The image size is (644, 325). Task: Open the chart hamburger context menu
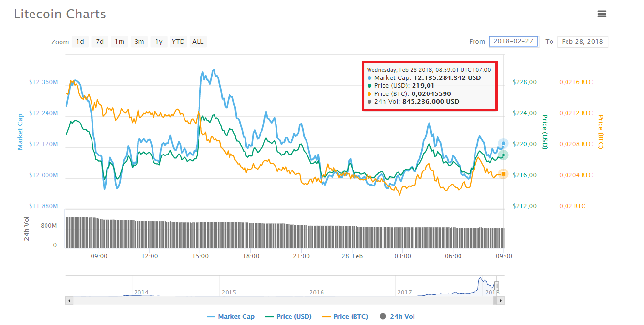coord(602,14)
